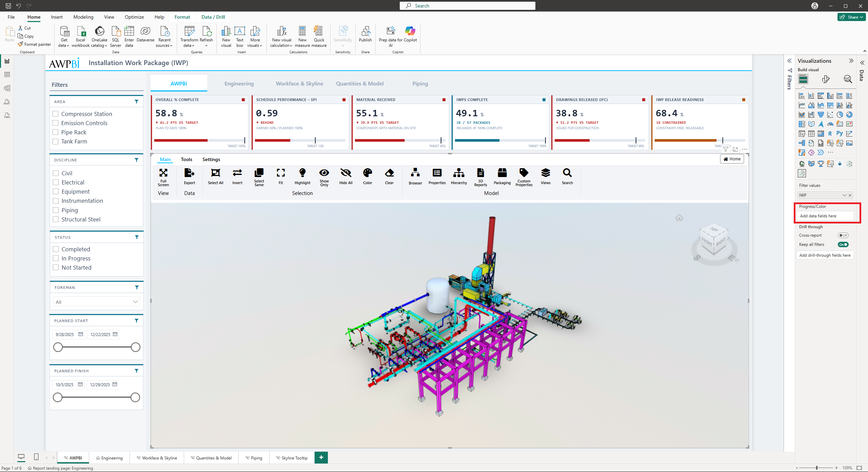This screenshot has width=868, height=472.
Task: Check the In Progress status checkbox
Action: tap(56, 258)
